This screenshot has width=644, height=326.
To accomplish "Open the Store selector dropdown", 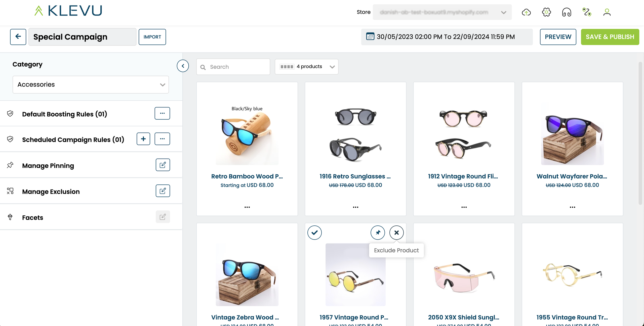I will tap(442, 12).
